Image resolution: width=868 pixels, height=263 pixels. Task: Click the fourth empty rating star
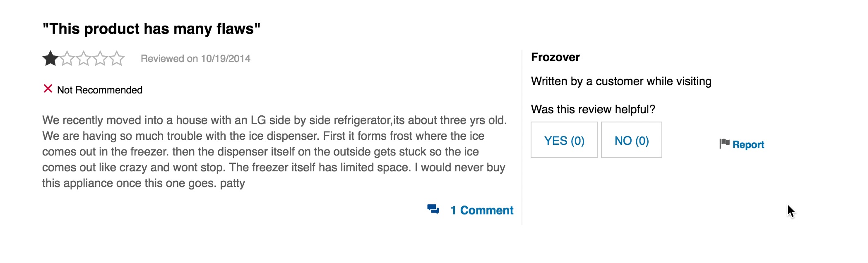pyautogui.click(x=100, y=59)
